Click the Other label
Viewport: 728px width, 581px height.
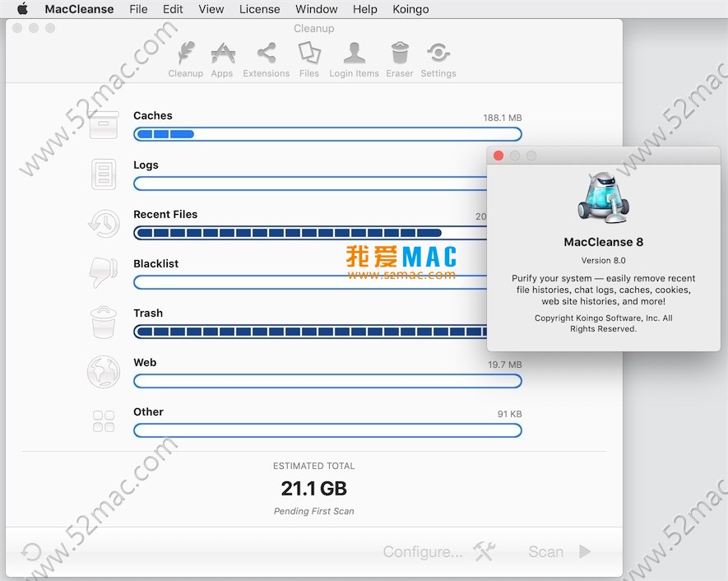(x=149, y=412)
